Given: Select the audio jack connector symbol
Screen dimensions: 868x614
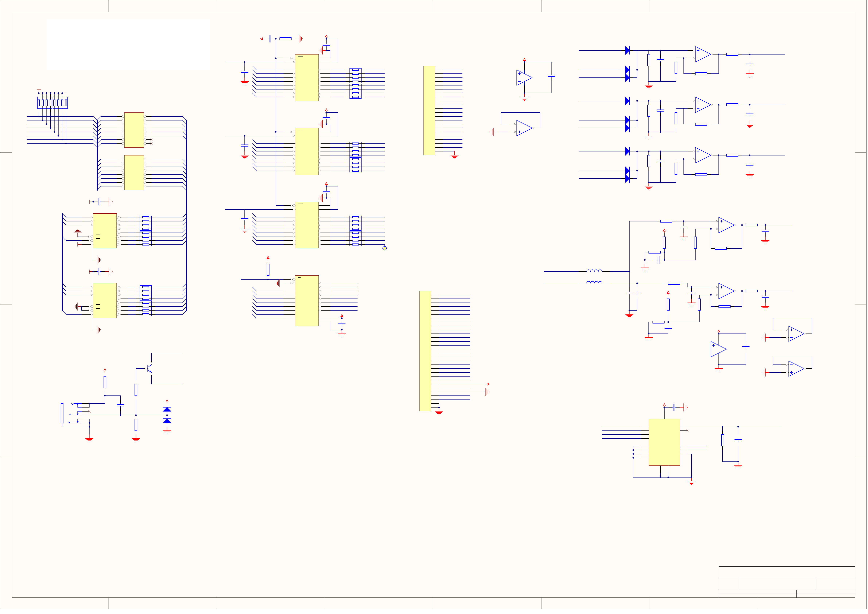Looking at the screenshot, I should click(76, 415).
